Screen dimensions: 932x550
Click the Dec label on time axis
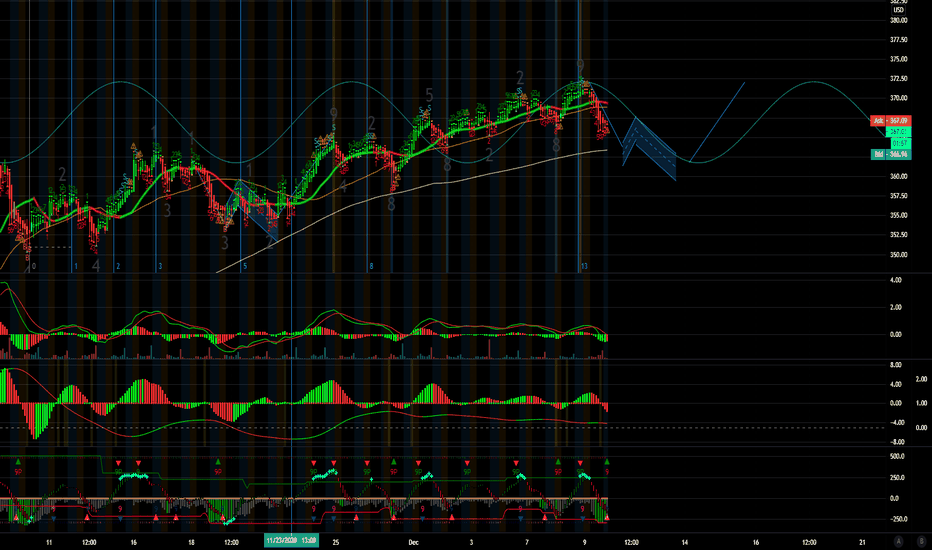(x=414, y=542)
